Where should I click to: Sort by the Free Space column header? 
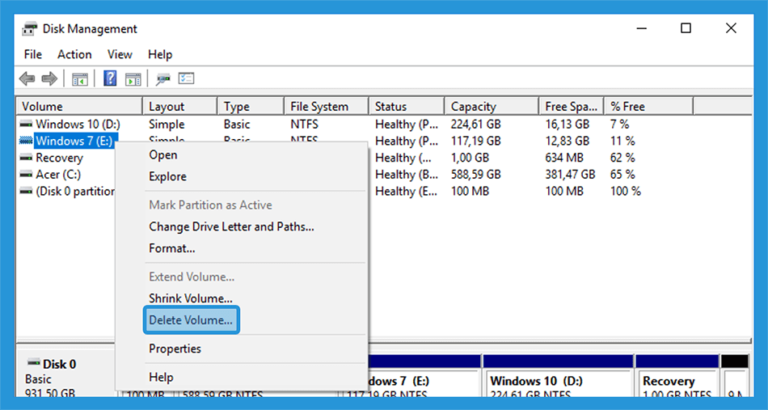click(572, 106)
